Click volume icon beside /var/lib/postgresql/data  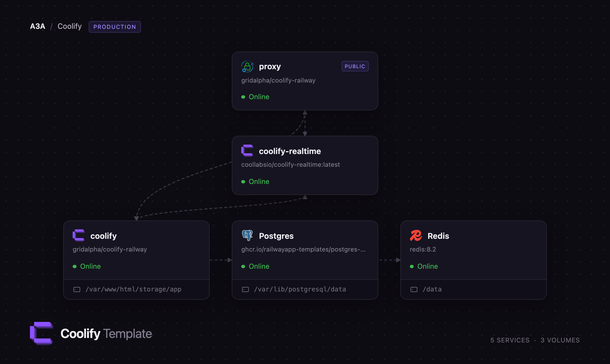pos(245,289)
